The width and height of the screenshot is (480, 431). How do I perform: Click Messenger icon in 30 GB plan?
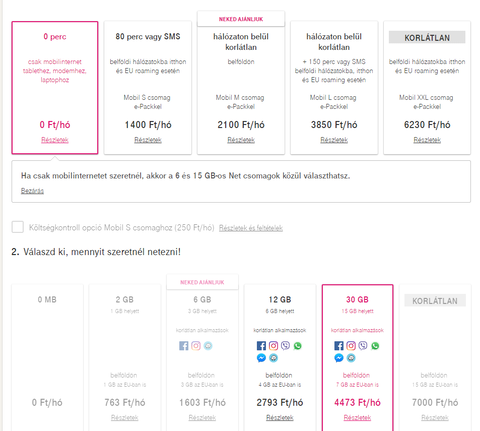[339, 358]
